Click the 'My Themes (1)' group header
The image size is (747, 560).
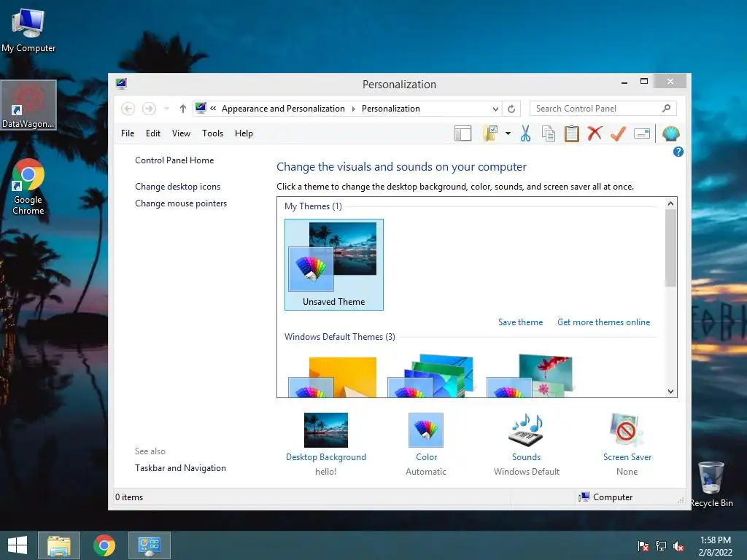point(313,206)
